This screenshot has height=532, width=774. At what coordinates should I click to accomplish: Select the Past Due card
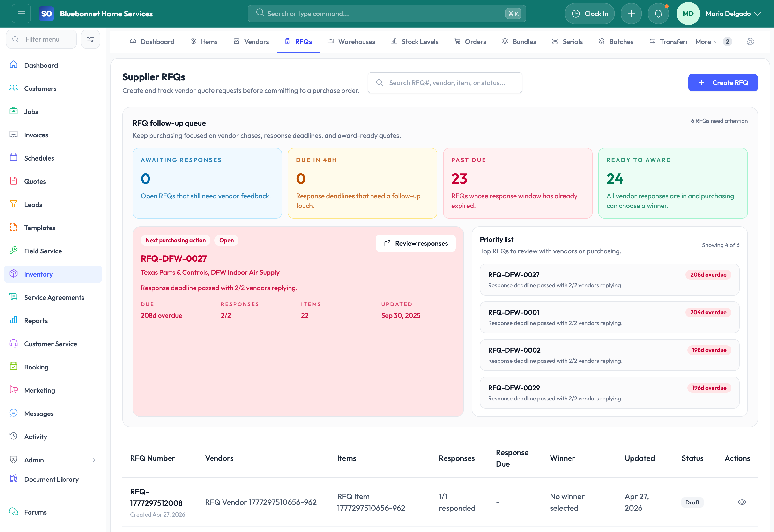518,183
